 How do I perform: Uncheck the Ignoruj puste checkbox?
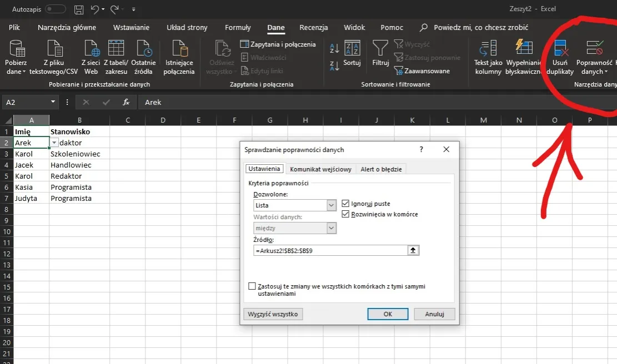pyautogui.click(x=346, y=204)
